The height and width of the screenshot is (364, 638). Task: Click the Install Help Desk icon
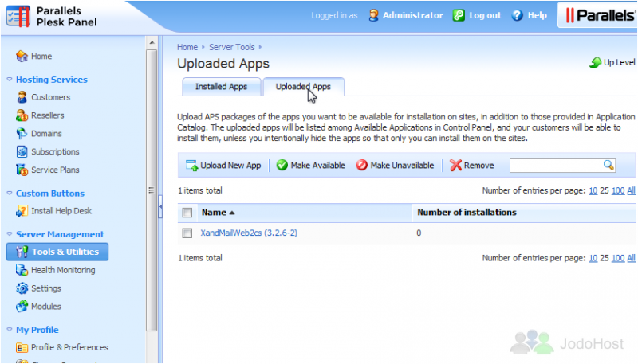coord(22,211)
